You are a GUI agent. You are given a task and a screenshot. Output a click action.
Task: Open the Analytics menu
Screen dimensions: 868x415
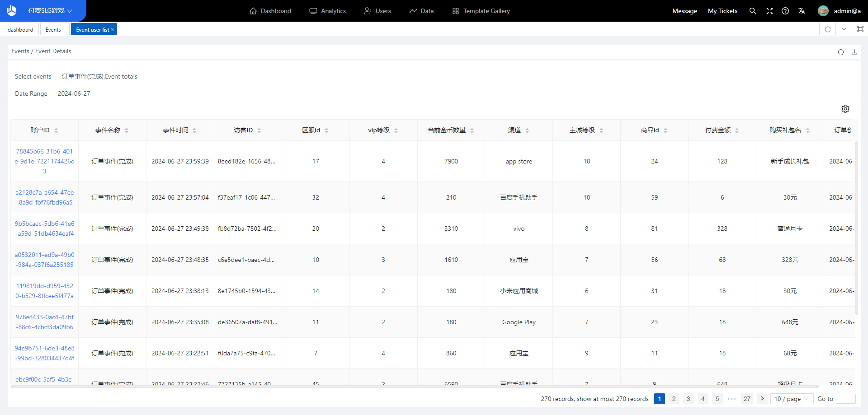tap(328, 11)
